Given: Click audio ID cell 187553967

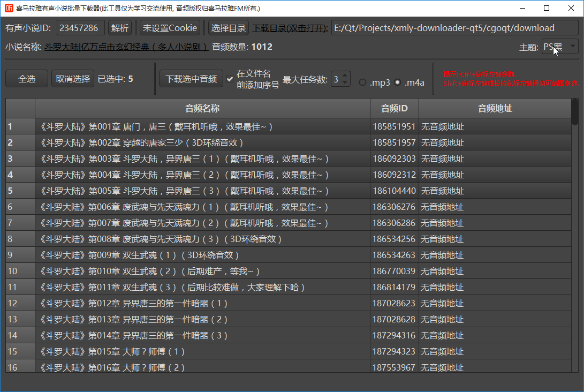Looking at the screenshot, I should pos(395,366).
